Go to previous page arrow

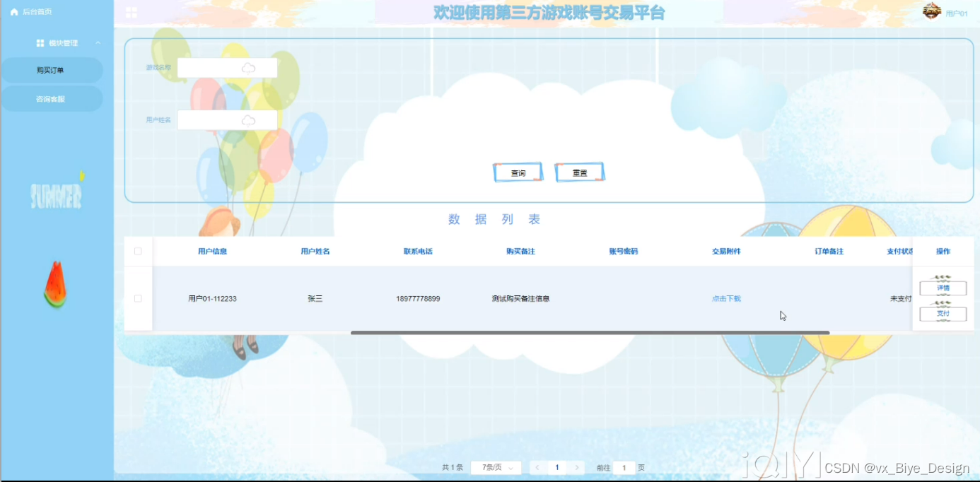(x=538, y=468)
